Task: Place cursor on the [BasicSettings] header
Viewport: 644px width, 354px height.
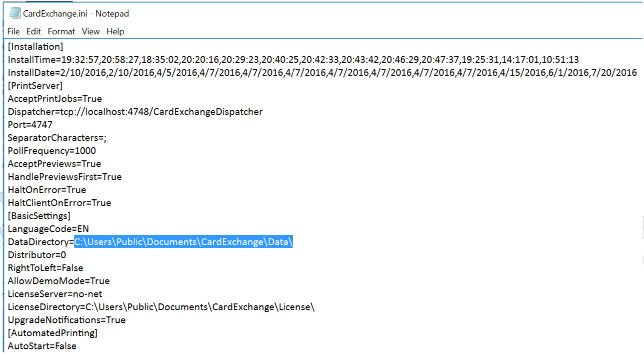Action: [39, 216]
